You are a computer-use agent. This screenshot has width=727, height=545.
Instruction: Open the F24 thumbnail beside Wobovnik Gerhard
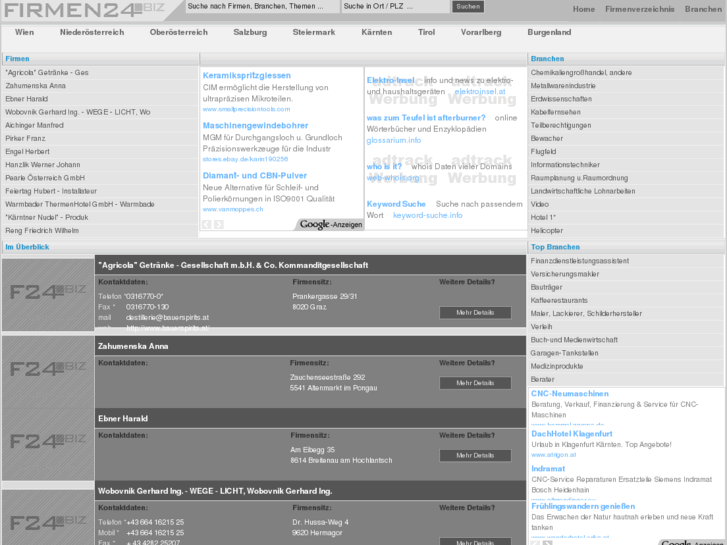tap(48, 519)
